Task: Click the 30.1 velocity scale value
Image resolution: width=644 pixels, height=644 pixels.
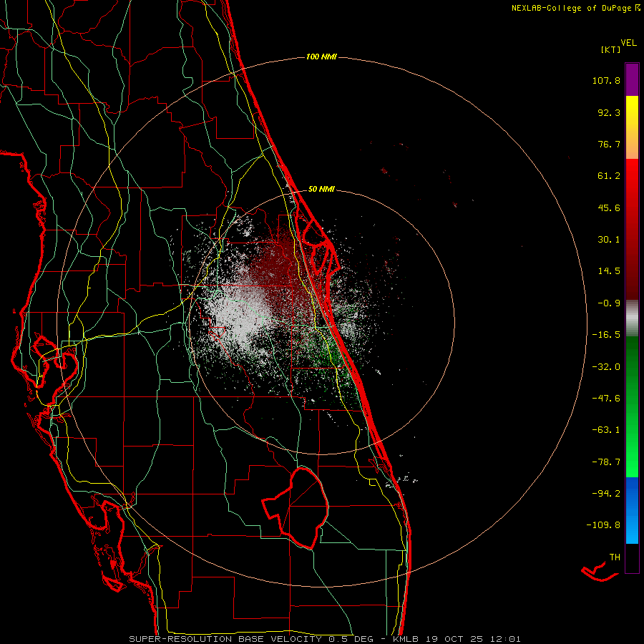Action: [x=609, y=240]
